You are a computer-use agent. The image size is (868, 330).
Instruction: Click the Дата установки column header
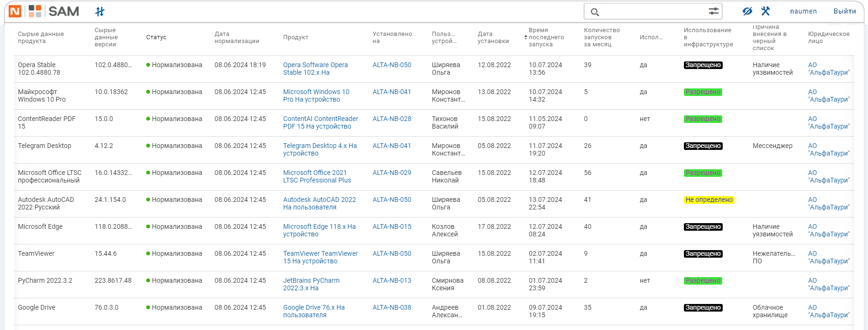coord(493,37)
